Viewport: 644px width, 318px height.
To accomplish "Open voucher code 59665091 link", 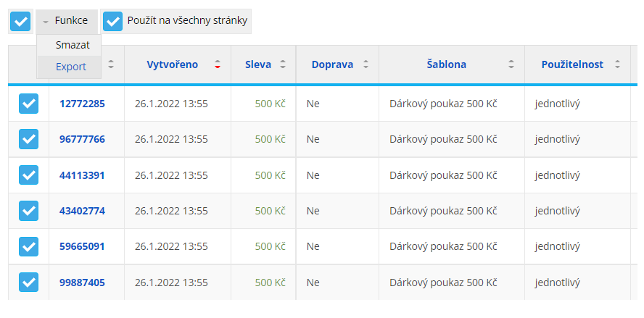I will tap(82, 246).
